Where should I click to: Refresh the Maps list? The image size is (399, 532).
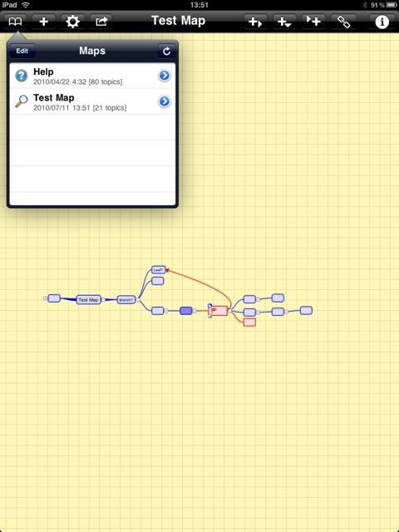(166, 52)
